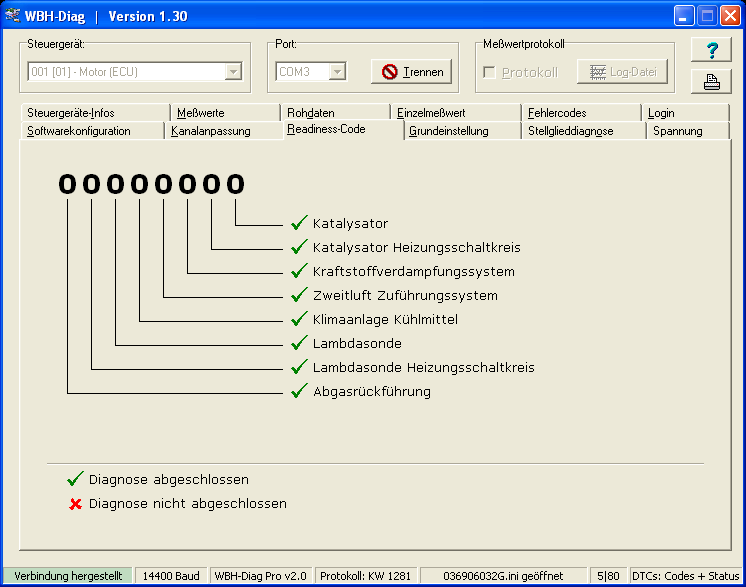Open the Steuergerät dropdown list

tap(233, 72)
